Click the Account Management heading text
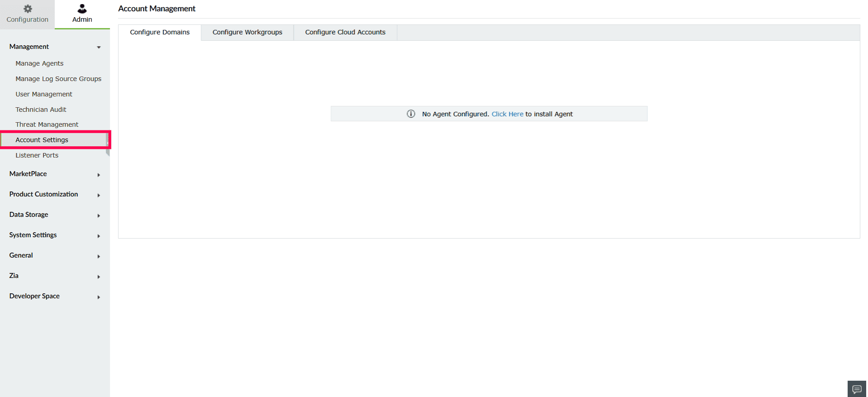 point(157,9)
